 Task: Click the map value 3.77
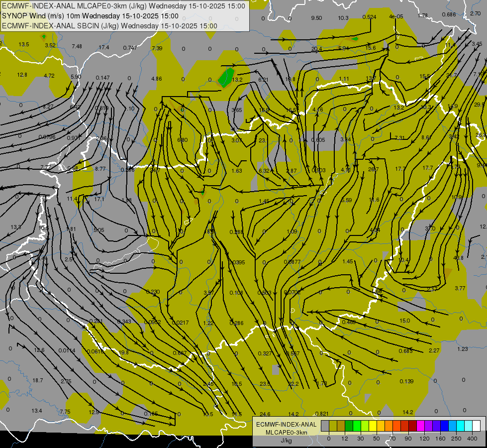(460, 288)
